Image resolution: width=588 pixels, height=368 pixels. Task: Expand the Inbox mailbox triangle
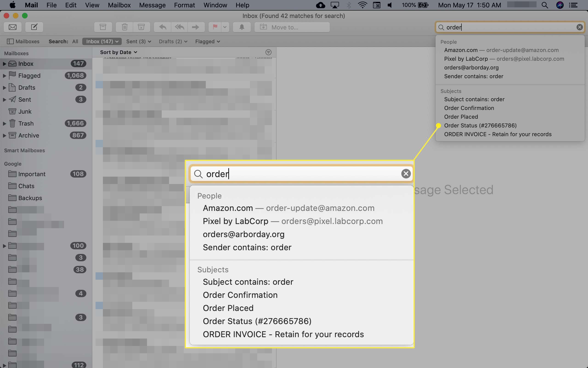coord(4,64)
